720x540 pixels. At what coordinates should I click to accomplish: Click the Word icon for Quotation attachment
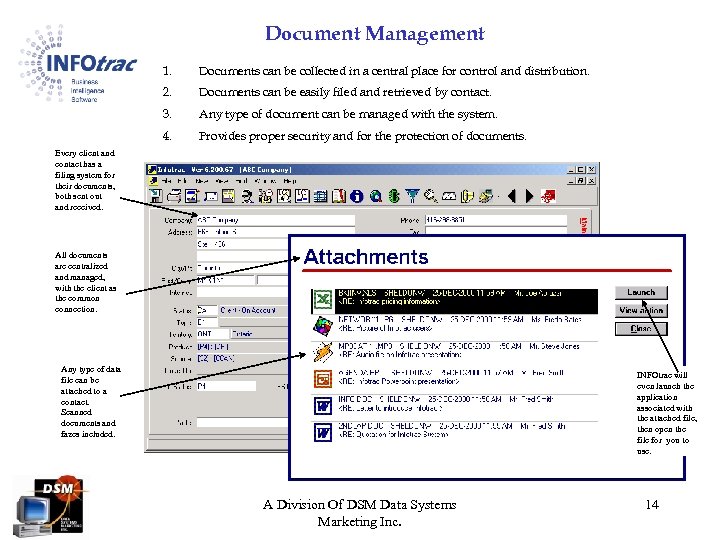tap(323, 432)
